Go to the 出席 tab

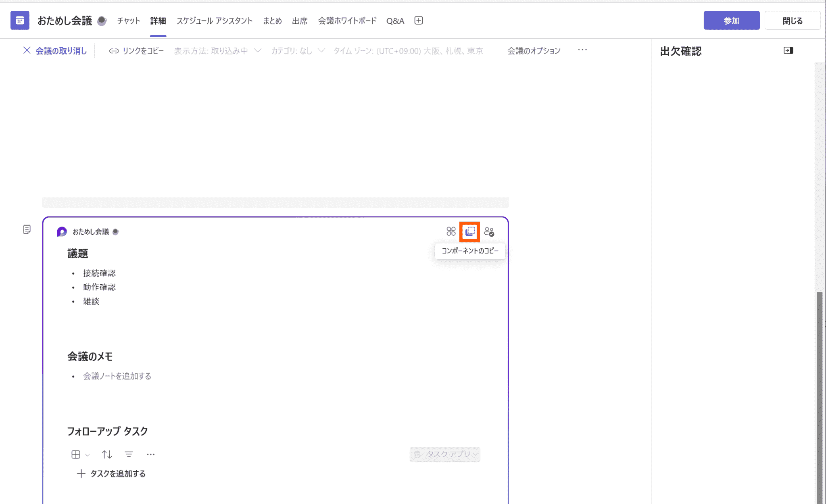(300, 21)
